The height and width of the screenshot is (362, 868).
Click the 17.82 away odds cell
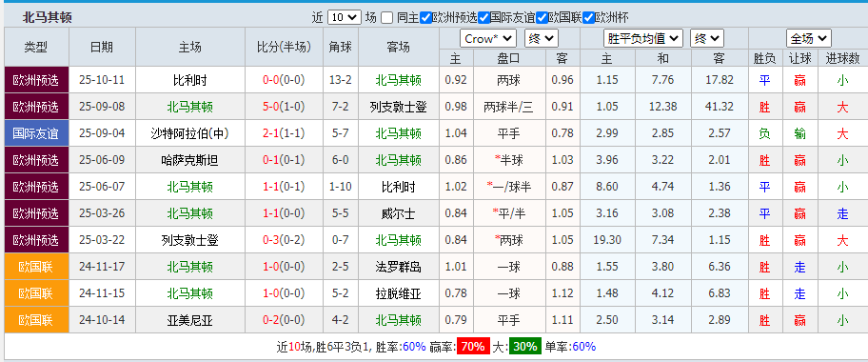720,80
